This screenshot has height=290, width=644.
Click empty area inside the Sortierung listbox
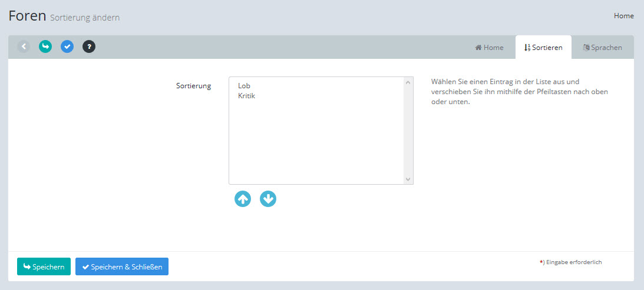pos(315,141)
